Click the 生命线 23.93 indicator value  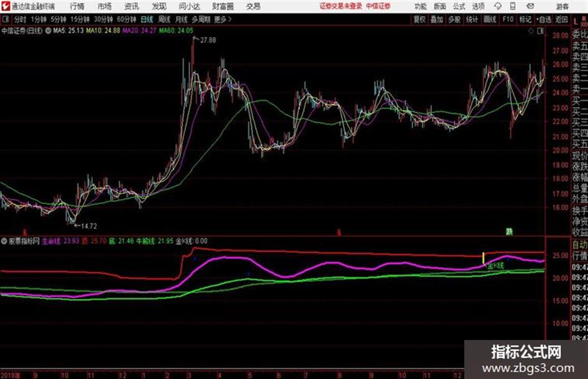click(x=60, y=241)
